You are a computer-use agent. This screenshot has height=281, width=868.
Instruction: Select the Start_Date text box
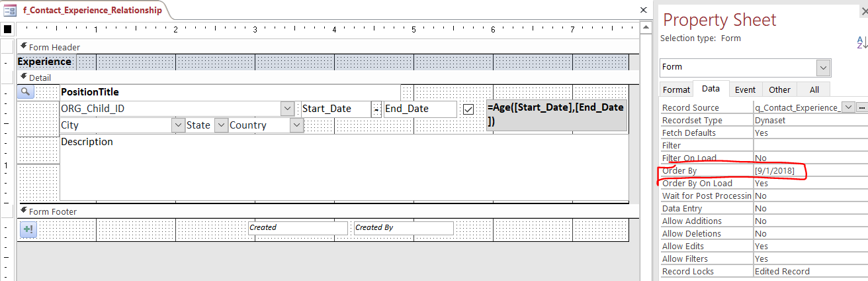[x=336, y=109]
